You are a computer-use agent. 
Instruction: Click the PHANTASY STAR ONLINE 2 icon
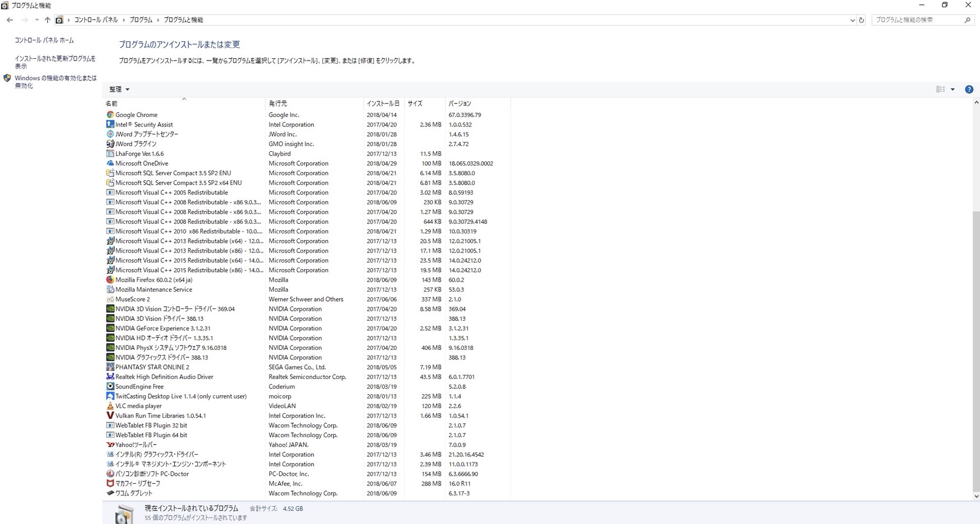(110, 367)
